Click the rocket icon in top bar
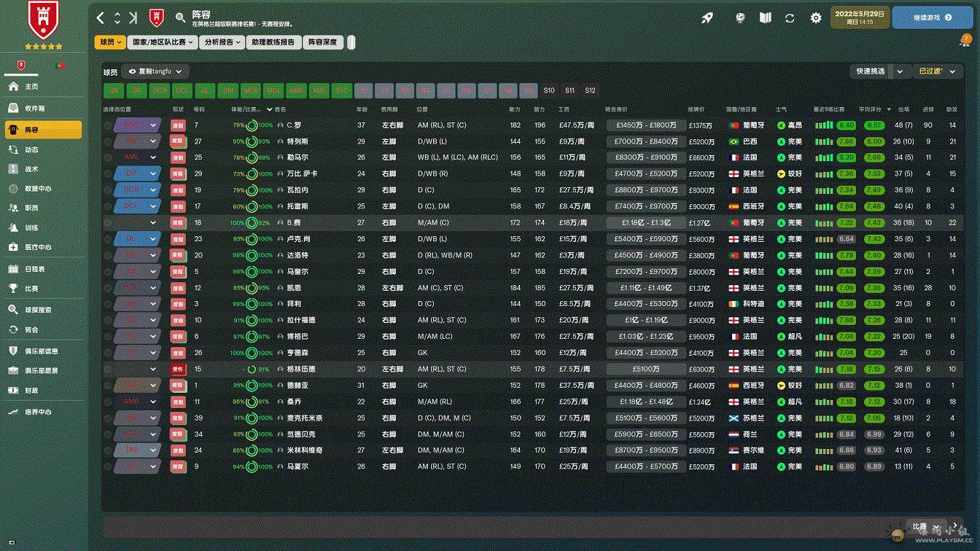 click(x=707, y=17)
